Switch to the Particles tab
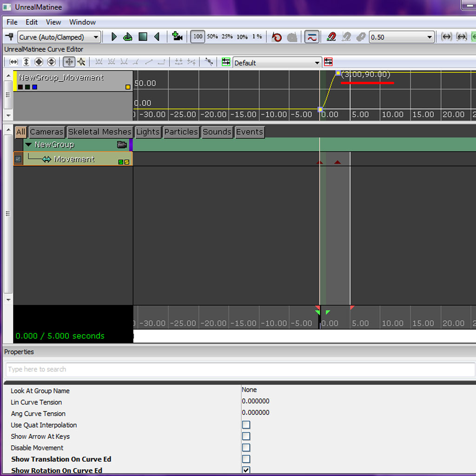476x476 pixels. pyautogui.click(x=181, y=132)
